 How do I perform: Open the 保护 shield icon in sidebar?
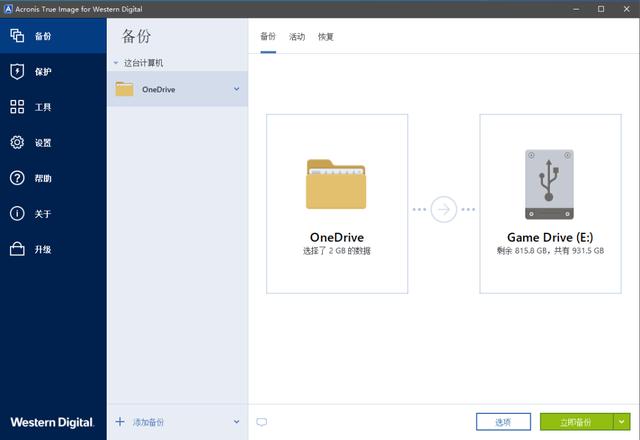tap(17, 71)
